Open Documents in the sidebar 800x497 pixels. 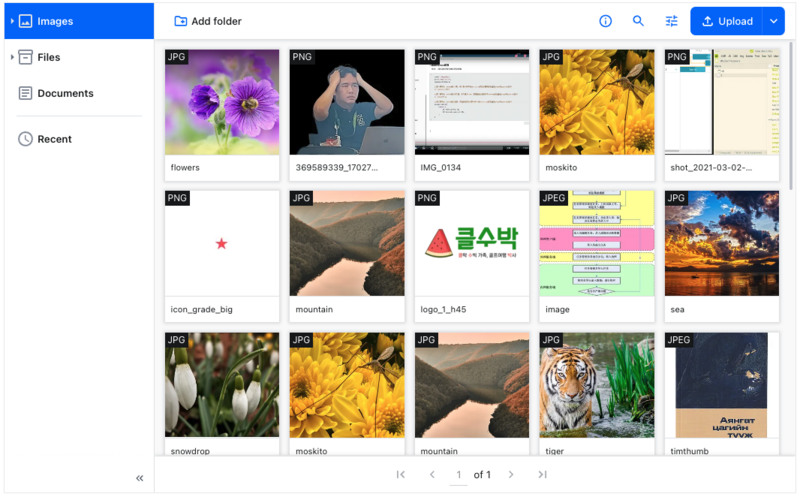click(x=65, y=93)
